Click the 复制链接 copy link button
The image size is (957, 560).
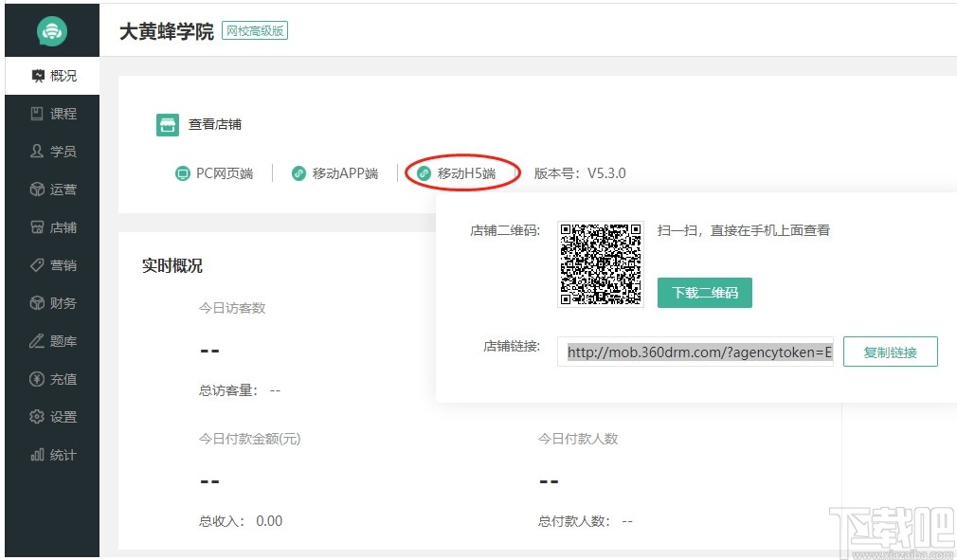coord(889,351)
